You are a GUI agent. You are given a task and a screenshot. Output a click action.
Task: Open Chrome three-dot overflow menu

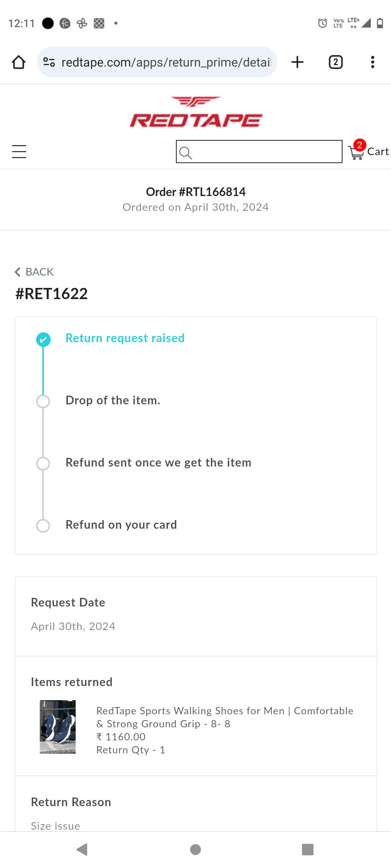click(x=372, y=62)
